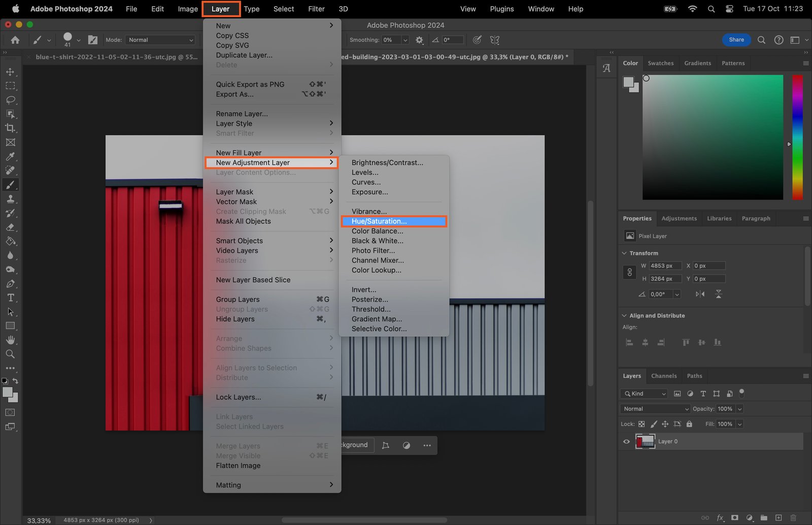Select the Horizontal Type tool
Screen dimensions: 812x525
10,298
